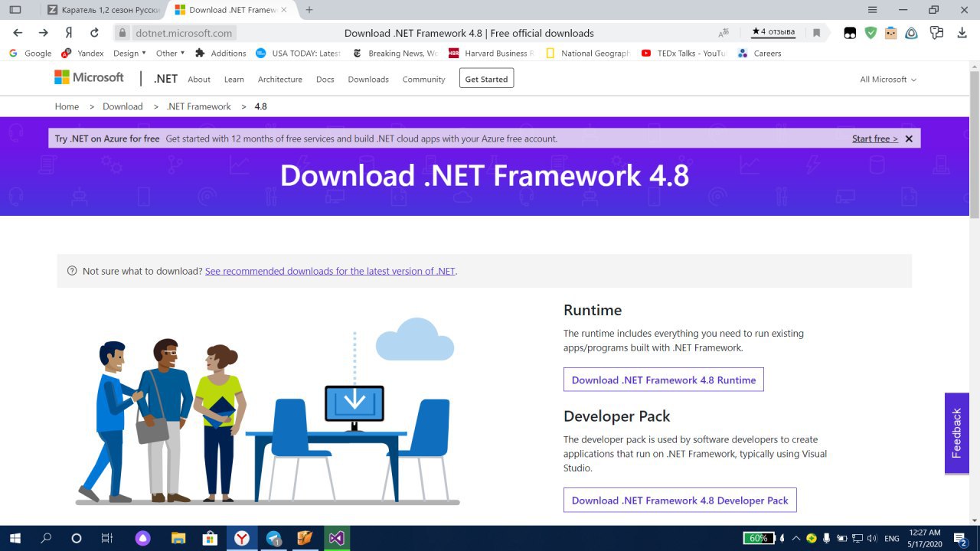Open the Yandex home (Я) button

tap(69, 33)
